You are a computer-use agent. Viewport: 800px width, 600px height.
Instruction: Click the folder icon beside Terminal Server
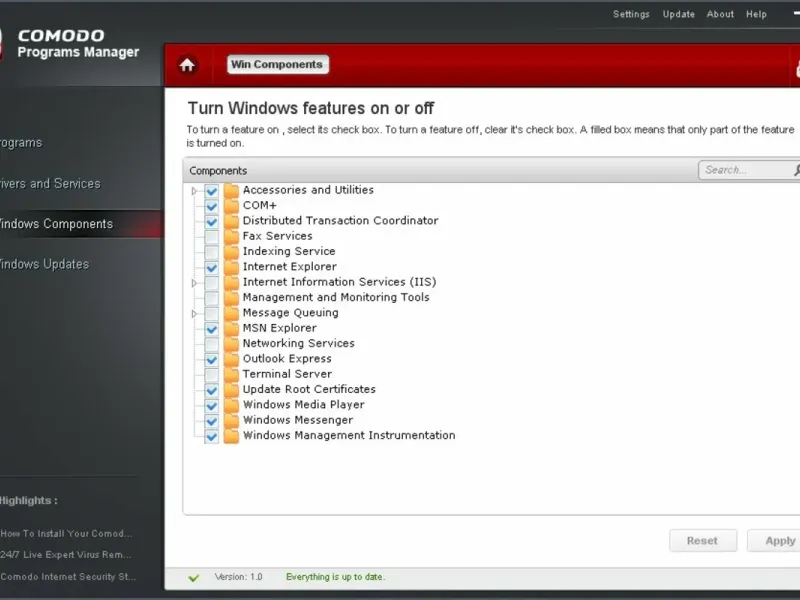[x=231, y=374]
